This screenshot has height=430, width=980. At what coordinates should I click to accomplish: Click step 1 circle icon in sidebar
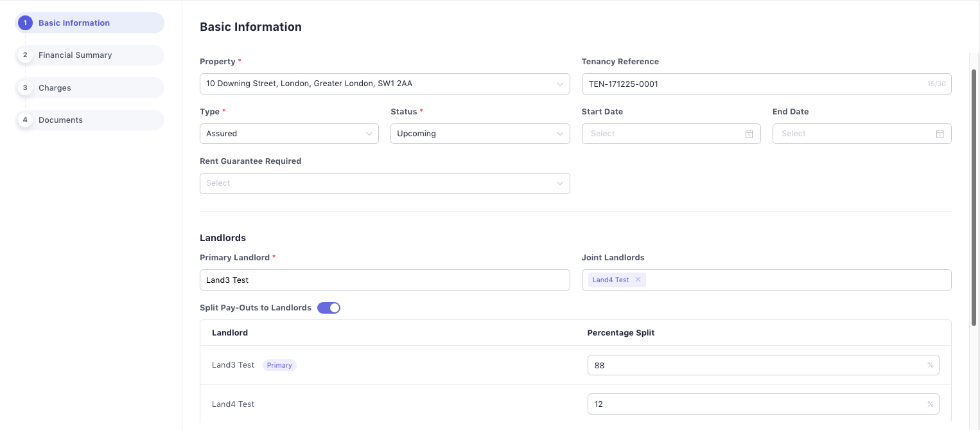25,23
